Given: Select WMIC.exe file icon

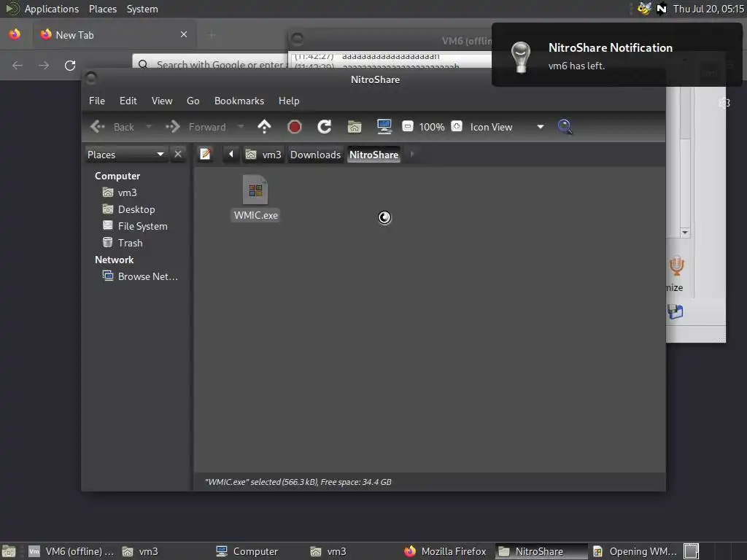Looking at the screenshot, I should 255,190.
